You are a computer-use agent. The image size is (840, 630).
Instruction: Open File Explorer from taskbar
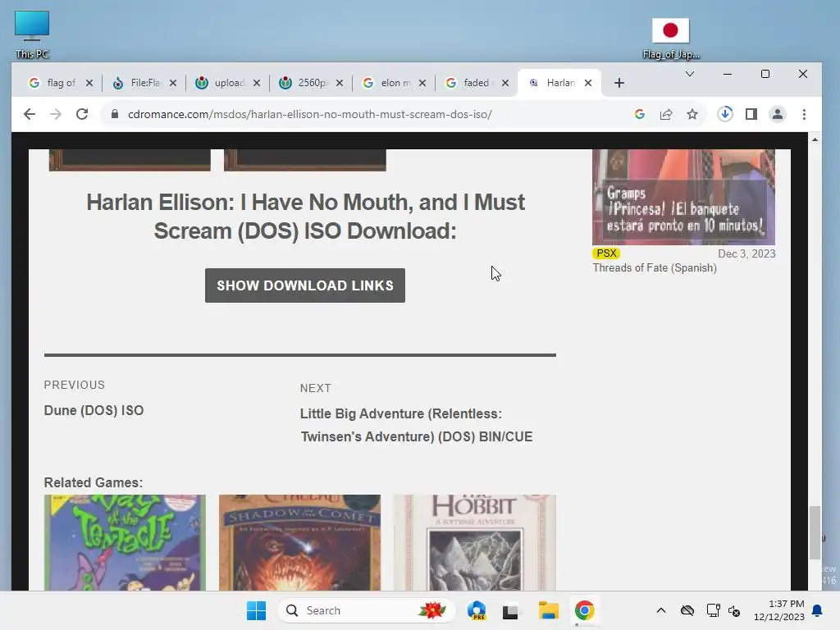[x=549, y=610]
